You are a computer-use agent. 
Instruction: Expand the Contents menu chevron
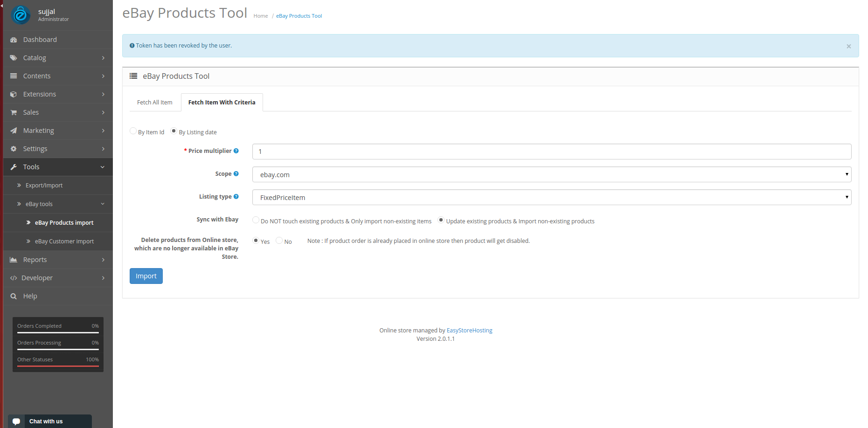pos(103,76)
